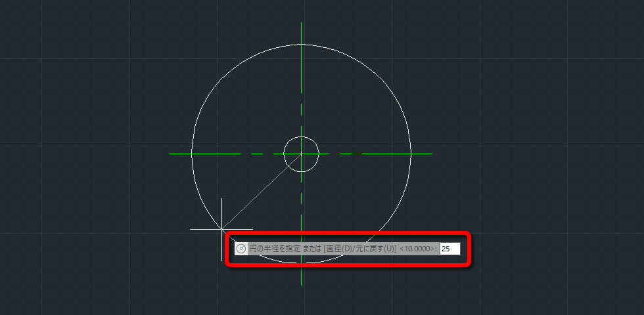Click the 直径(D) option in the prompt
Screen dimensions: 644x315
340,249
